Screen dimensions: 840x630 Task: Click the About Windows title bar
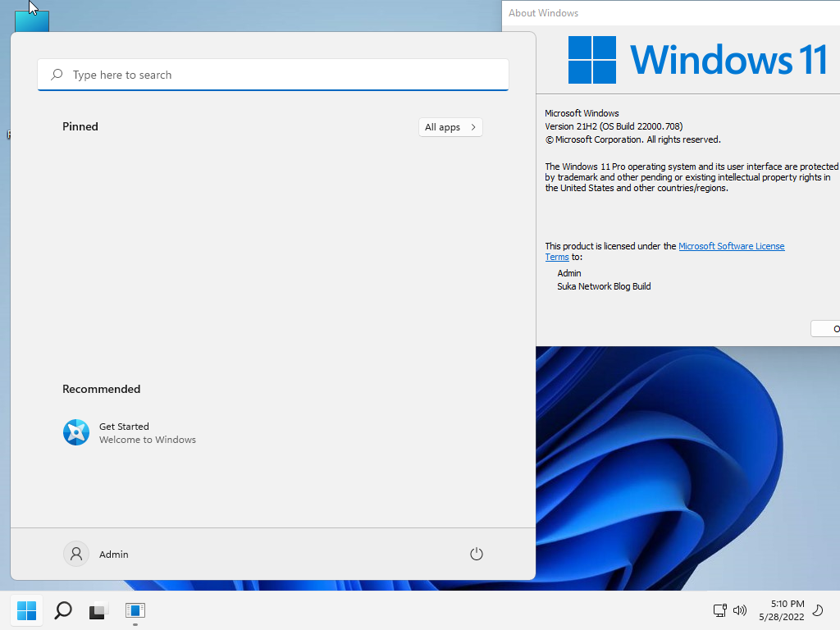point(671,13)
